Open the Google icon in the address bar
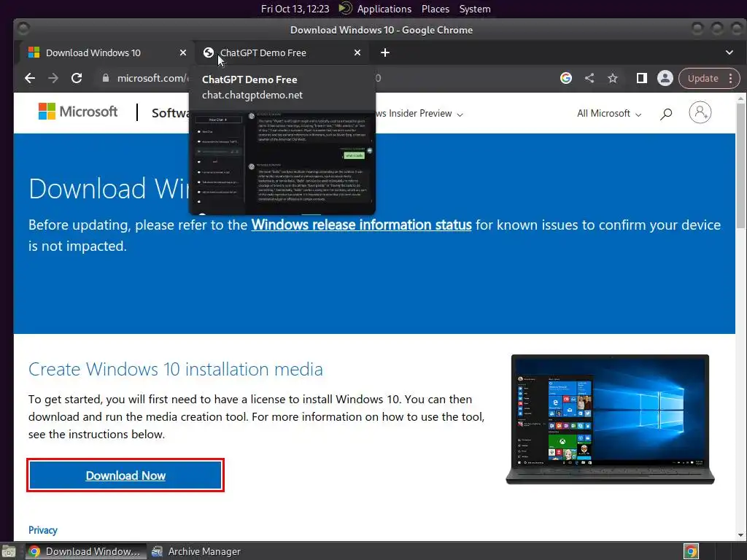This screenshot has height=560, width=747. point(566,78)
